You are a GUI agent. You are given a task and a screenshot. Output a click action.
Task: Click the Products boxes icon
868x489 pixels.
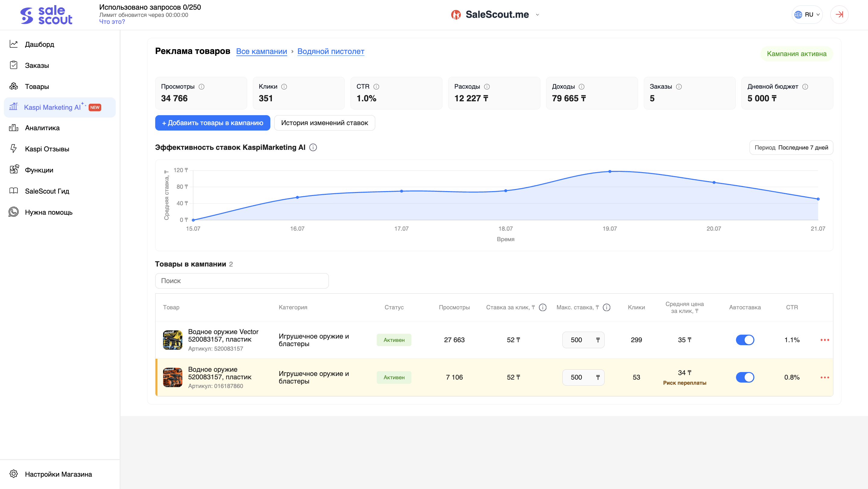click(x=14, y=86)
